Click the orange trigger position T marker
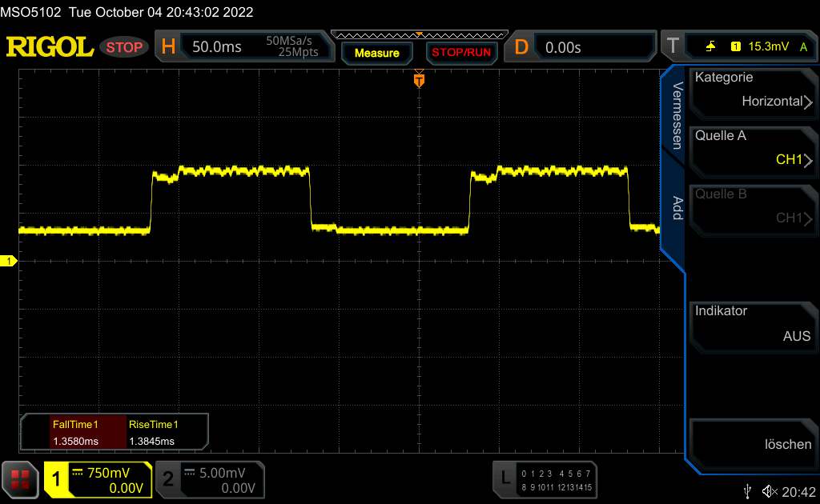 pyautogui.click(x=419, y=80)
